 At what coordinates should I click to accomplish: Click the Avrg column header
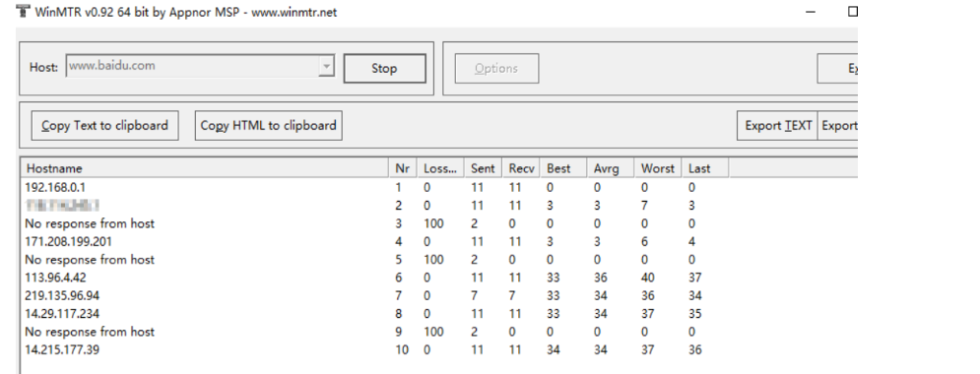(610, 168)
